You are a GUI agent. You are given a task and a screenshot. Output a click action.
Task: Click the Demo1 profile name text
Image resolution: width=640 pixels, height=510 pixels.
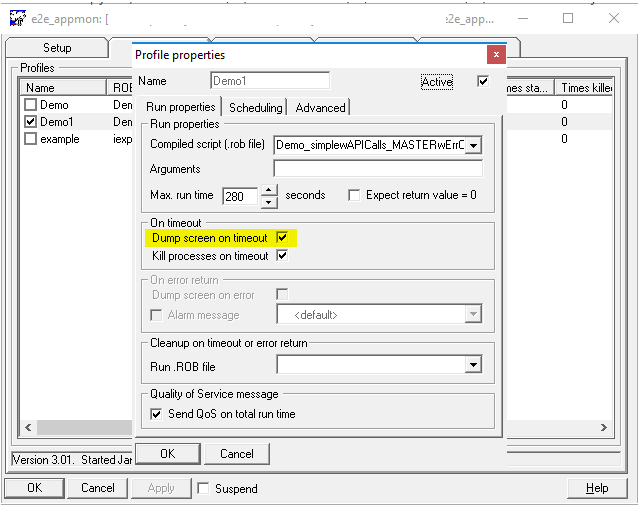[x=57, y=122]
